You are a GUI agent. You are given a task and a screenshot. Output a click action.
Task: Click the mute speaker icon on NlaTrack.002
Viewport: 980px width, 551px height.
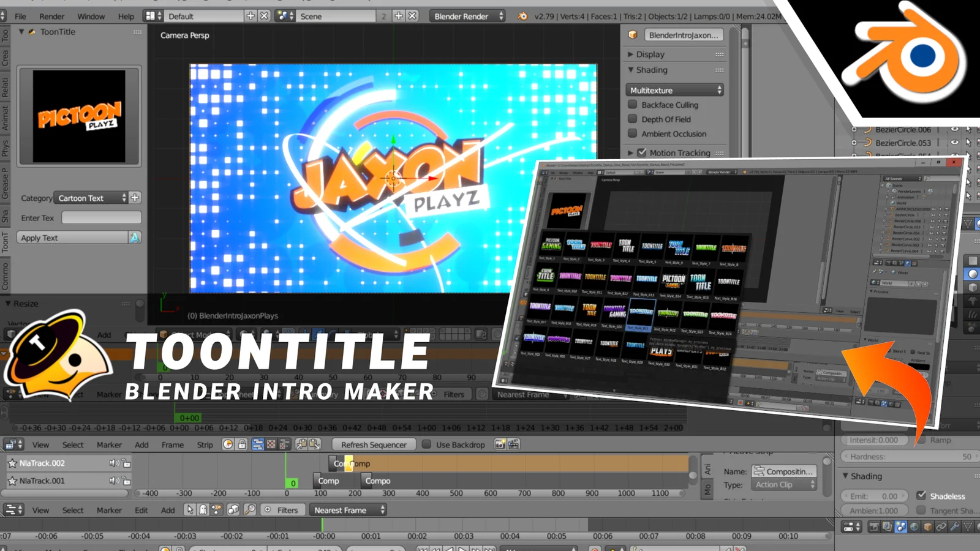pos(113,463)
